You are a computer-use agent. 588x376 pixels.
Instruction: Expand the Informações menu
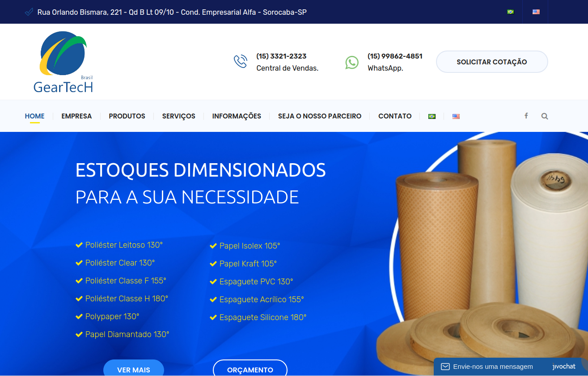coord(237,116)
